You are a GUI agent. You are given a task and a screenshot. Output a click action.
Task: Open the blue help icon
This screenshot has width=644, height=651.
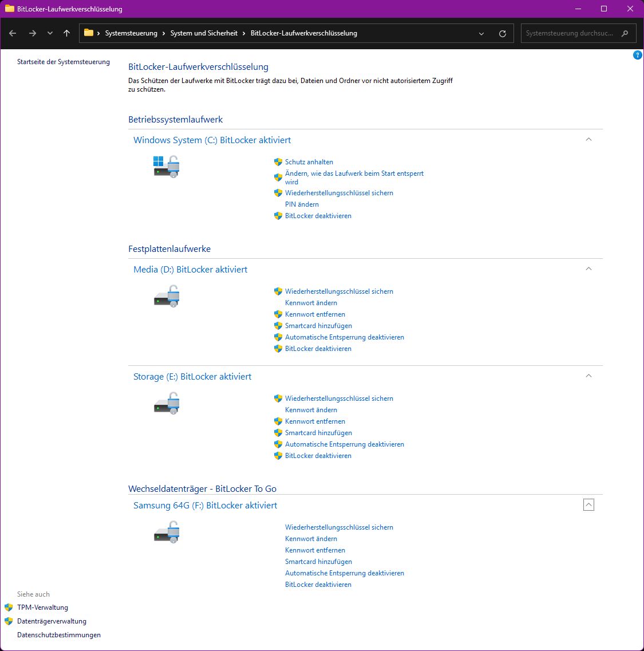click(x=637, y=55)
